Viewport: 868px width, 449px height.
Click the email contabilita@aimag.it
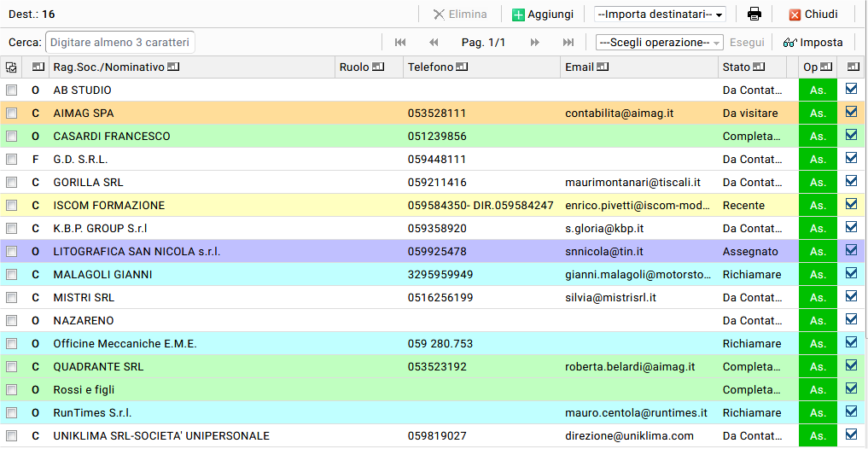pyautogui.click(x=619, y=114)
